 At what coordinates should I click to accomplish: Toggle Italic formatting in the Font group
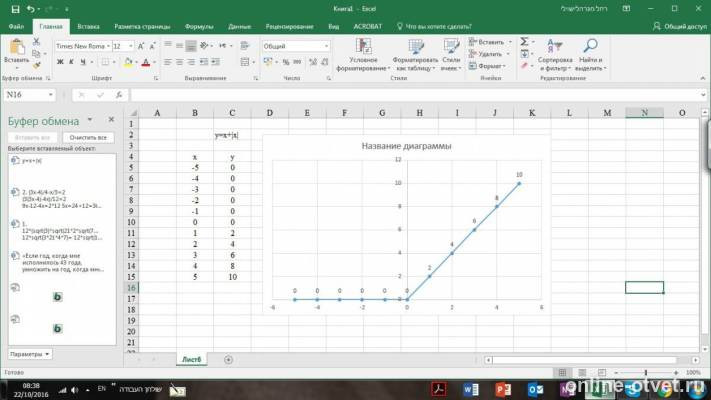[x=71, y=62]
